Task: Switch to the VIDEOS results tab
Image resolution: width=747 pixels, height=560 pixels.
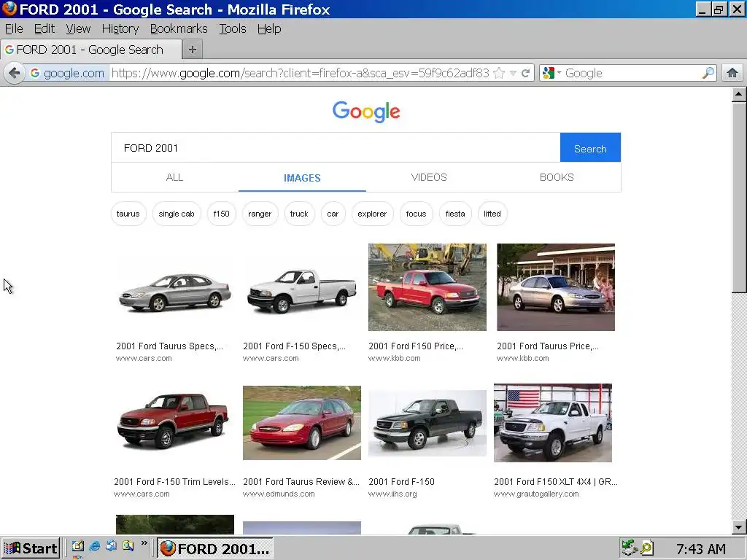Action: click(x=429, y=177)
